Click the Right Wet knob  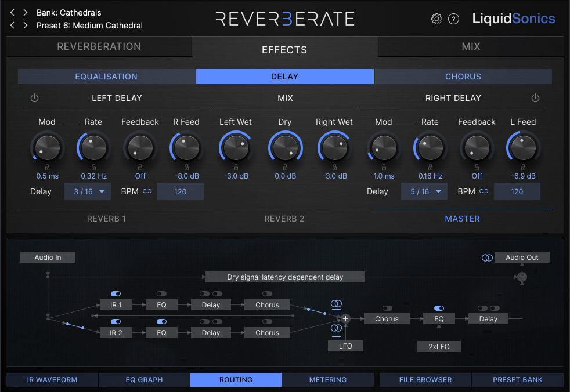tap(334, 147)
